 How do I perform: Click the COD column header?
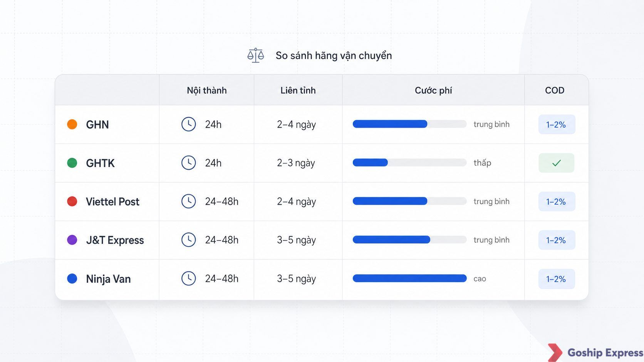point(555,90)
